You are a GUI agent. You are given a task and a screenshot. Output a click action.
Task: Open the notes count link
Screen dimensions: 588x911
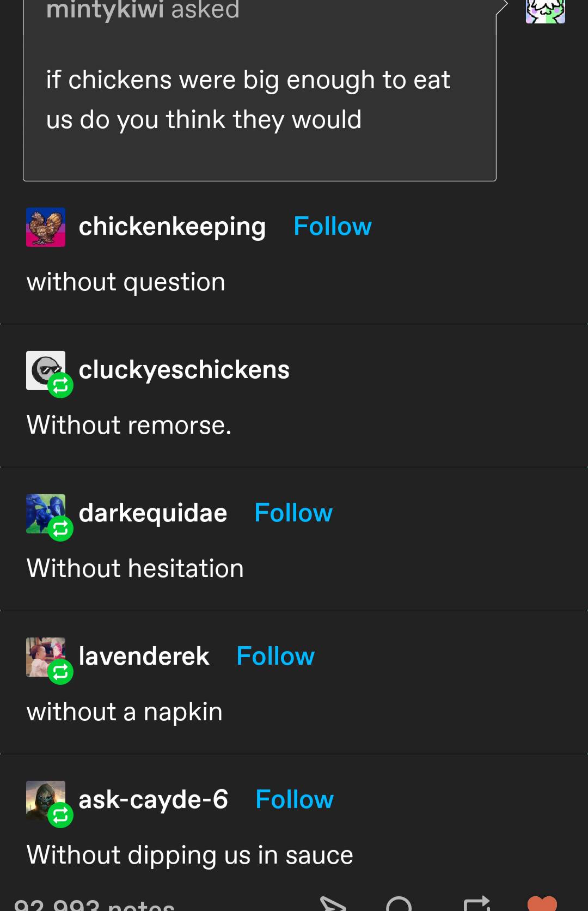[x=94, y=904]
